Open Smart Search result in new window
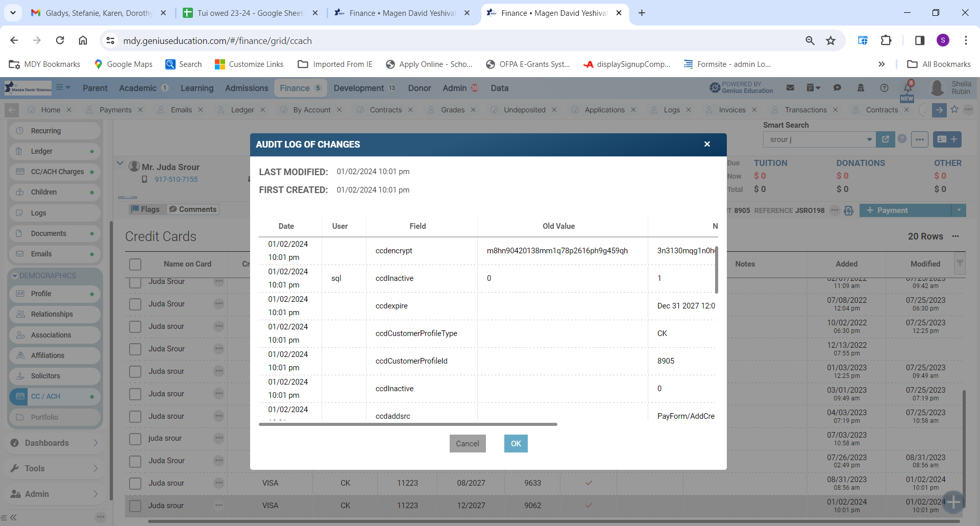The image size is (980, 526). coord(886,139)
